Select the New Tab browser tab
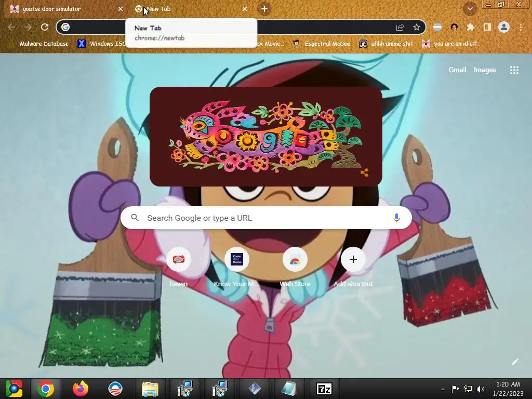The width and height of the screenshot is (532, 399). click(190, 9)
